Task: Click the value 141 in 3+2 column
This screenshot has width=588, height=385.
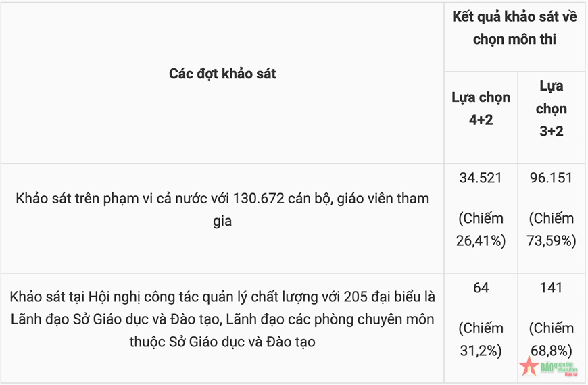Action: coord(552,288)
